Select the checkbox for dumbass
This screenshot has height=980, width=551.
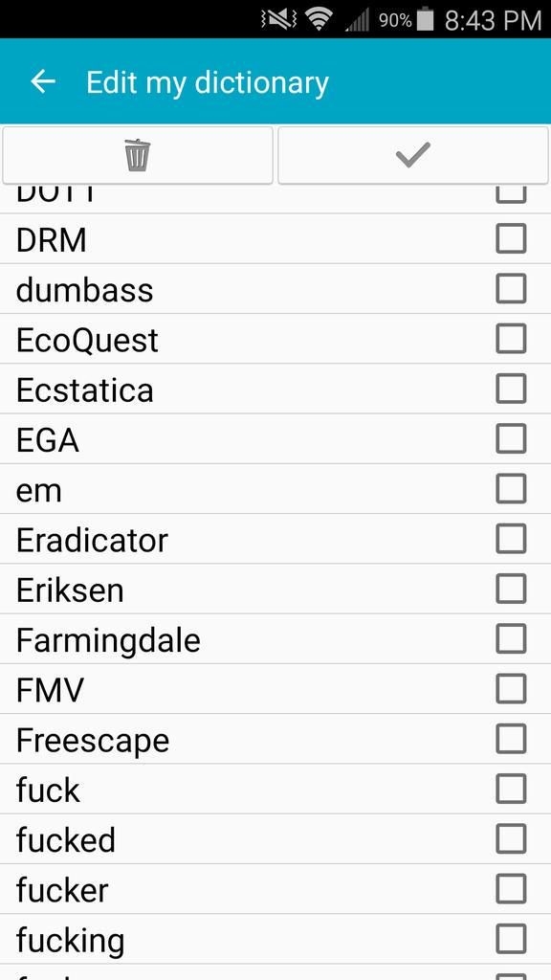pyautogui.click(x=511, y=289)
